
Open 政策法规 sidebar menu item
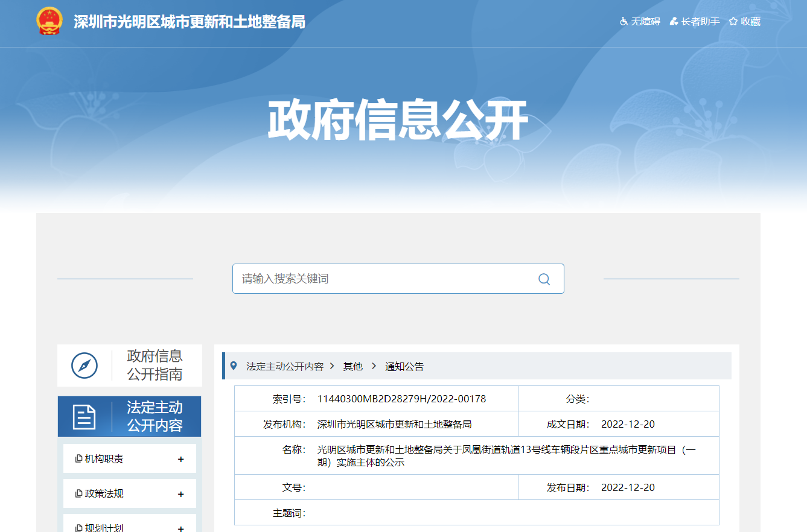pos(104,493)
